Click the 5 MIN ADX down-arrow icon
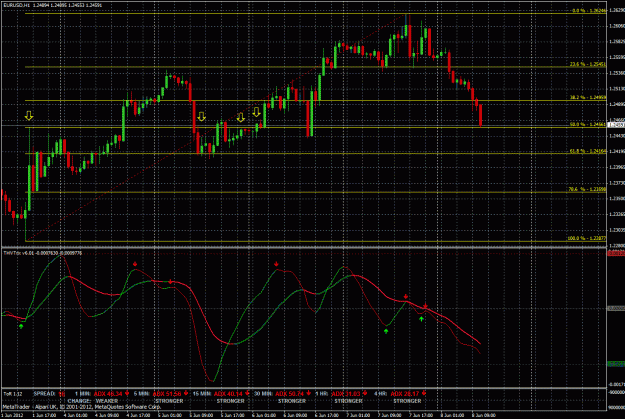The width and height of the screenshot is (625, 419). click(x=186, y=393)
